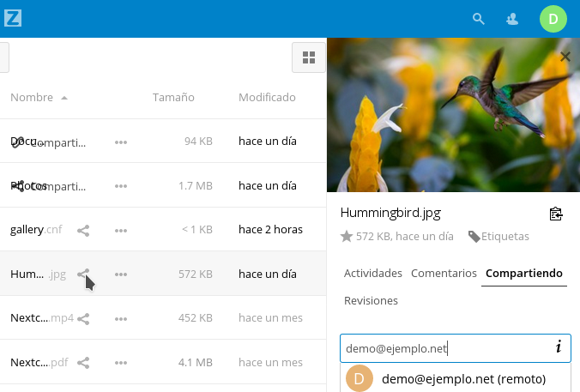
Task: Open the user avatar D menu
Action: click(553, 19)
